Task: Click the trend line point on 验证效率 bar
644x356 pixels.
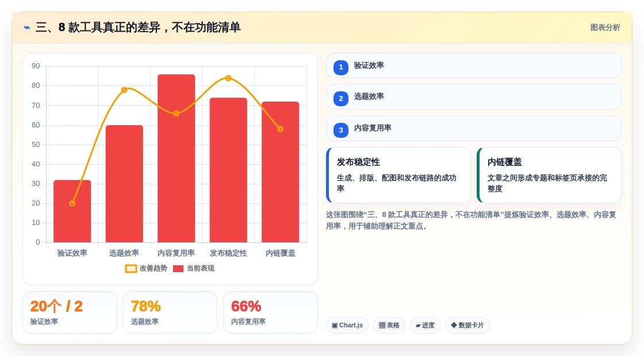Action: (72, 203)
